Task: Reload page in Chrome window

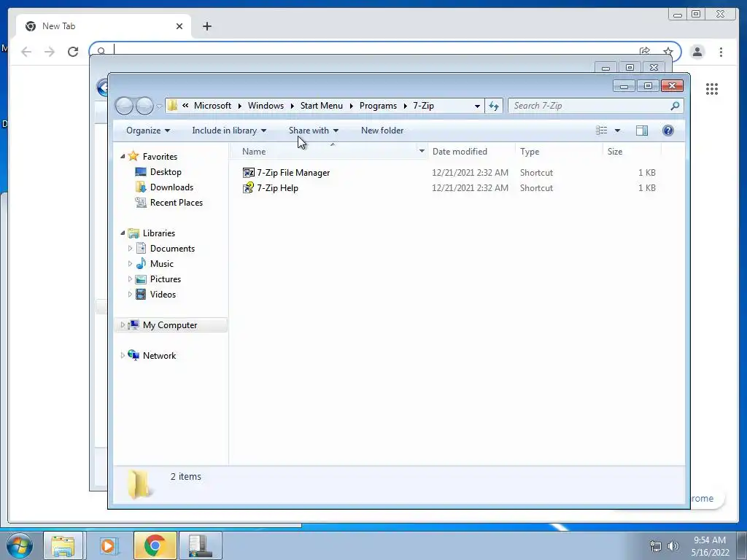Action: (x=73, y=52)
